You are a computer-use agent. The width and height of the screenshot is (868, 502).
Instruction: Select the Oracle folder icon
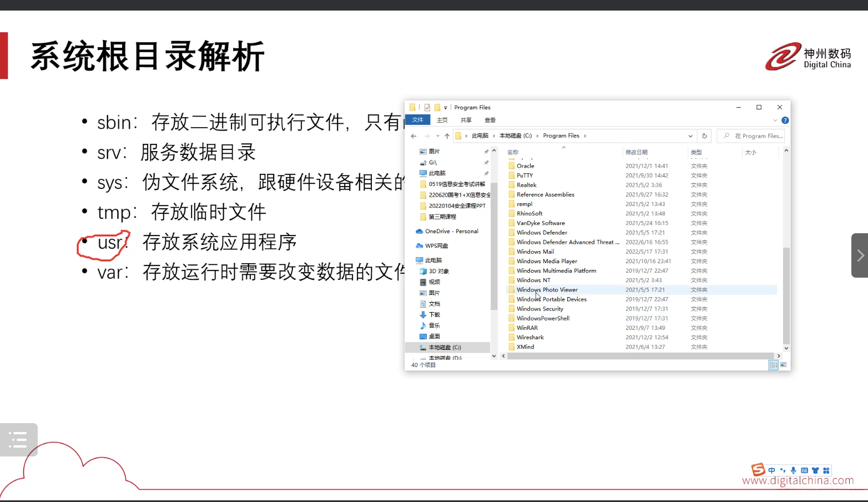(x=512, y=166)
